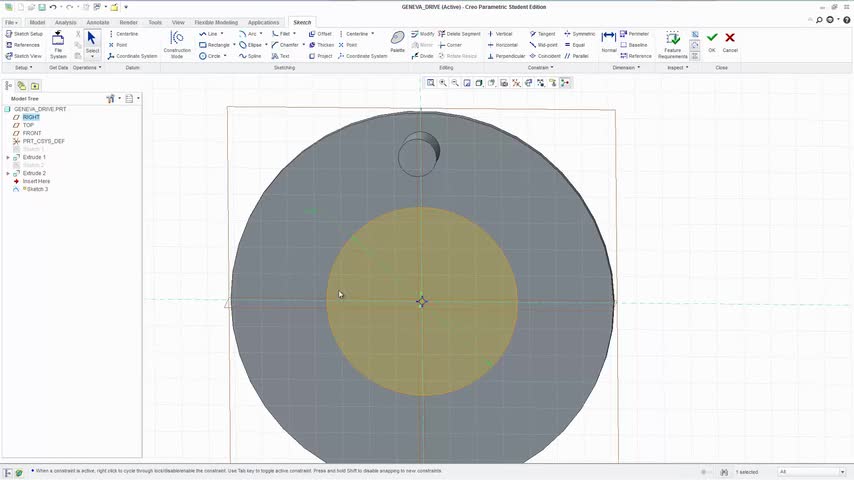Expand Extrude 1 in model tree
Image resolution: width=854 pixels, height=480 pixels.
coord(8,157)
